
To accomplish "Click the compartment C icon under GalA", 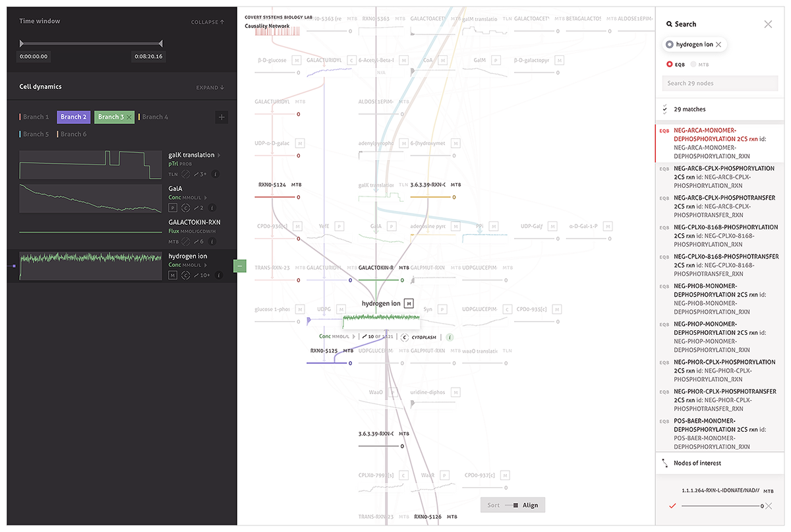I will point(185,208).
